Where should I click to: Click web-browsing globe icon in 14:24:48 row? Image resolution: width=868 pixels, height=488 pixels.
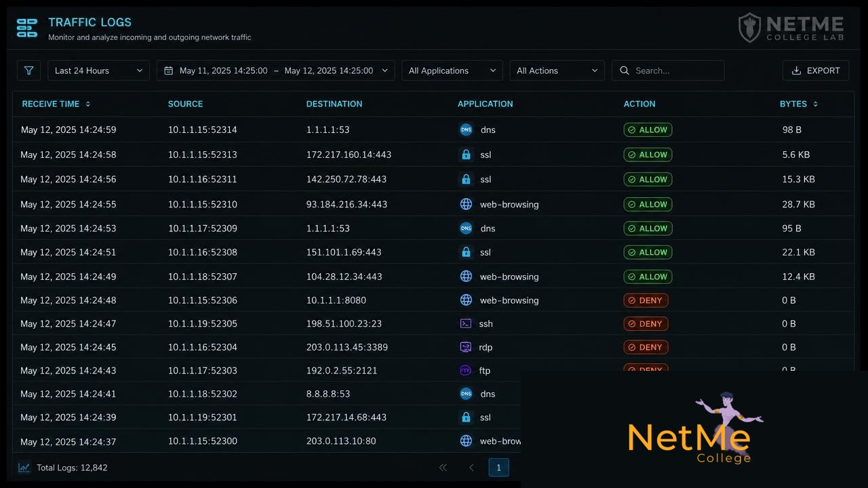point(466,300)
